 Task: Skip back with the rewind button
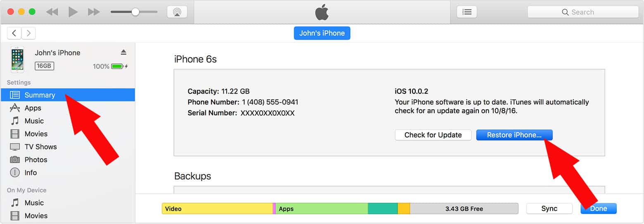pyautogui.click(x=52, y=12)
